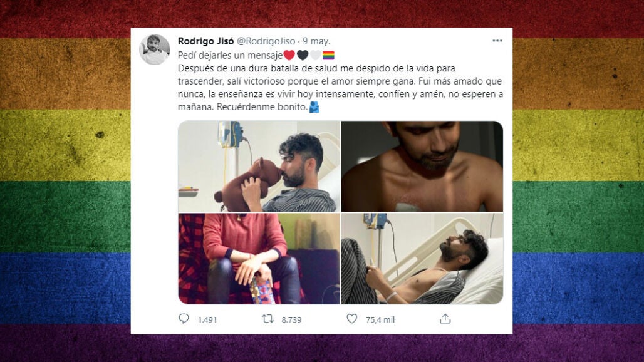Click the reply speech bubble icon
Viewport: 644px width, 362px height.
184,319
